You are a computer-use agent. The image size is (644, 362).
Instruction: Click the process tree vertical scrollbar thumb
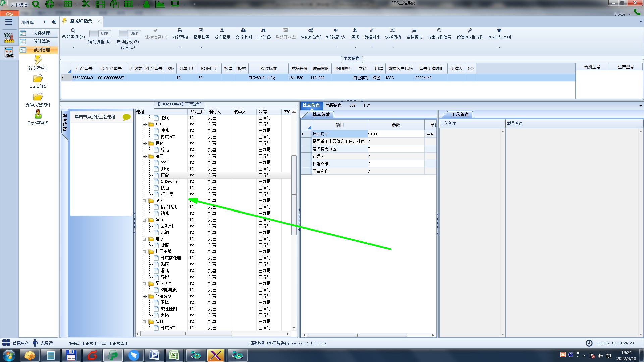(x=294, y=195)
